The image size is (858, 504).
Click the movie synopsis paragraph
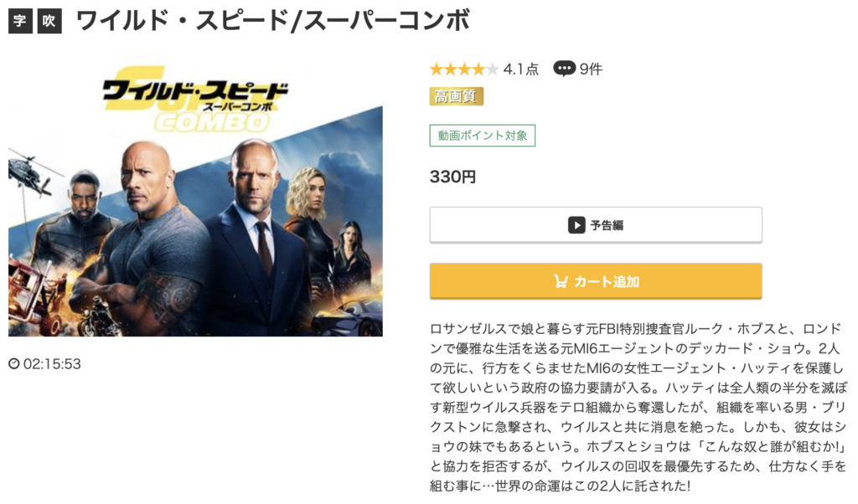(638, 407)
